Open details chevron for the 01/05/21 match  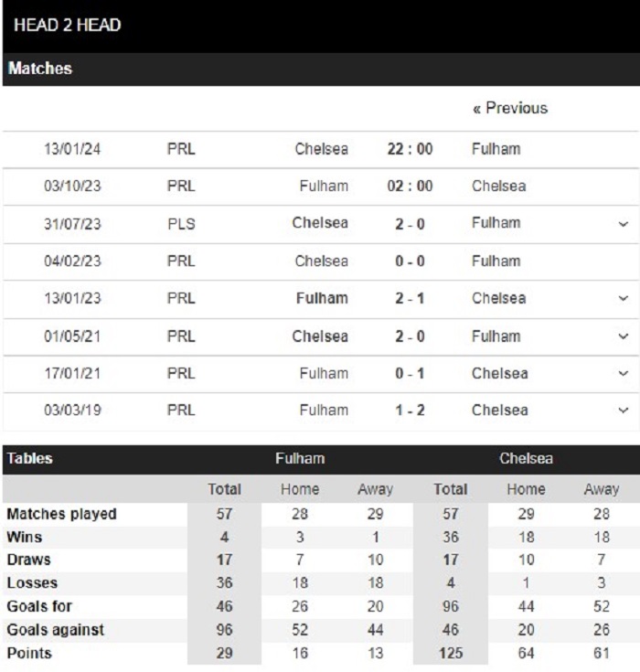[x=623, y=336]
